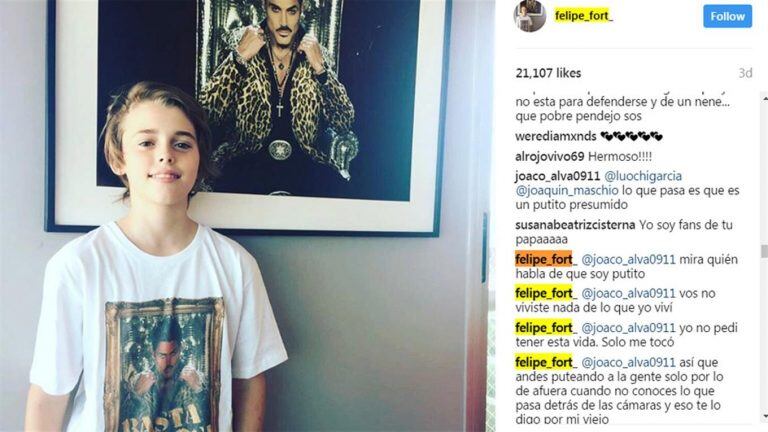This screenshot has height=432, width=768.
Task: Click scrollbar down arrow in comments
Action: [x=765, y=417]
